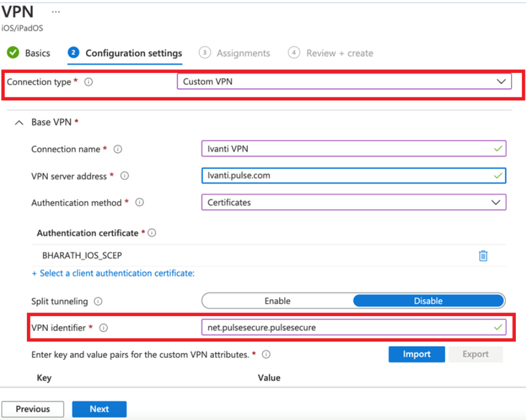The height and width of the screenshot is (420, 526).
Task: Click info icon beside VPN server address
Action: point(125,176)
